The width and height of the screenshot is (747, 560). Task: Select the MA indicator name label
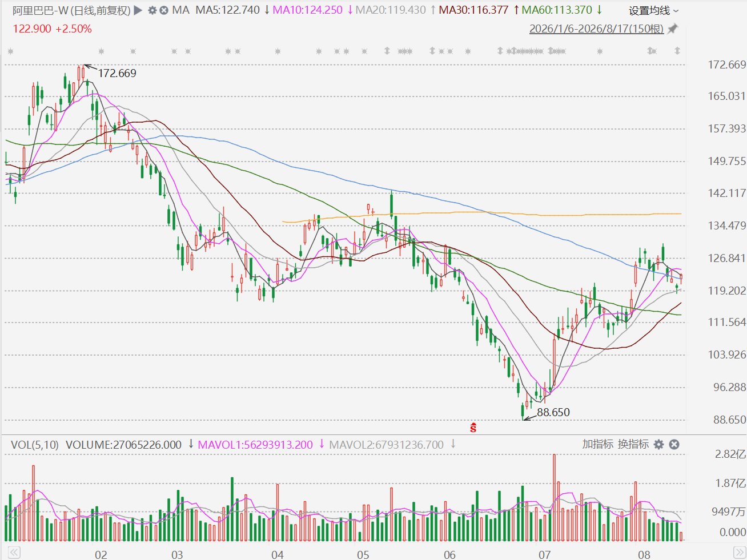pyautogui.click(x=180, y=10)
